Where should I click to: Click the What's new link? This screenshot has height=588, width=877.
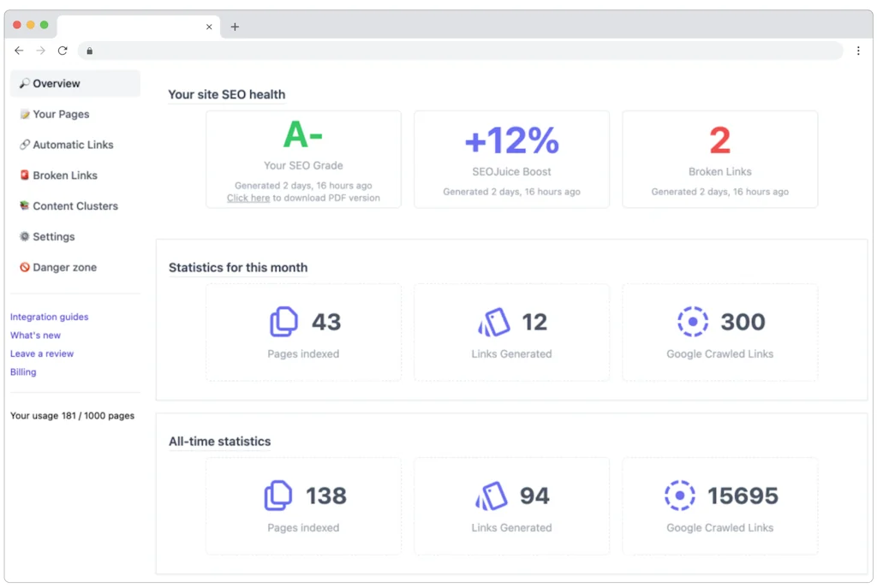point(35,335)
